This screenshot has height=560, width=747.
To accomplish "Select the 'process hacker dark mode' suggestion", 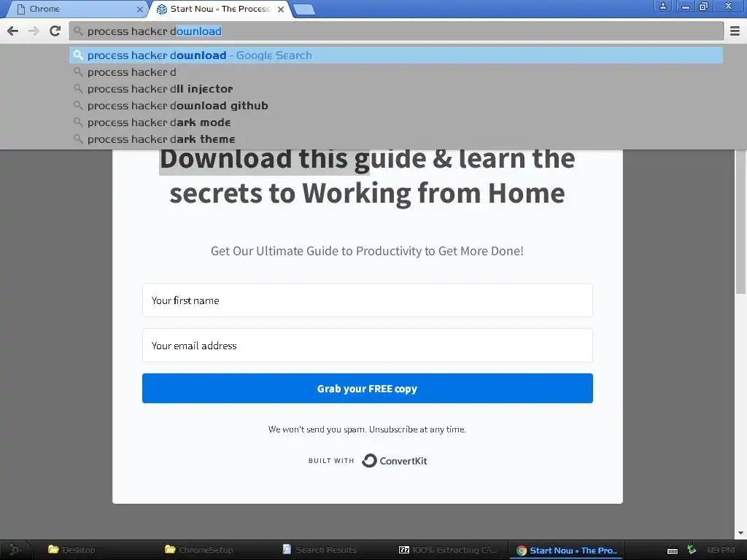I will [x=396, y=122].
